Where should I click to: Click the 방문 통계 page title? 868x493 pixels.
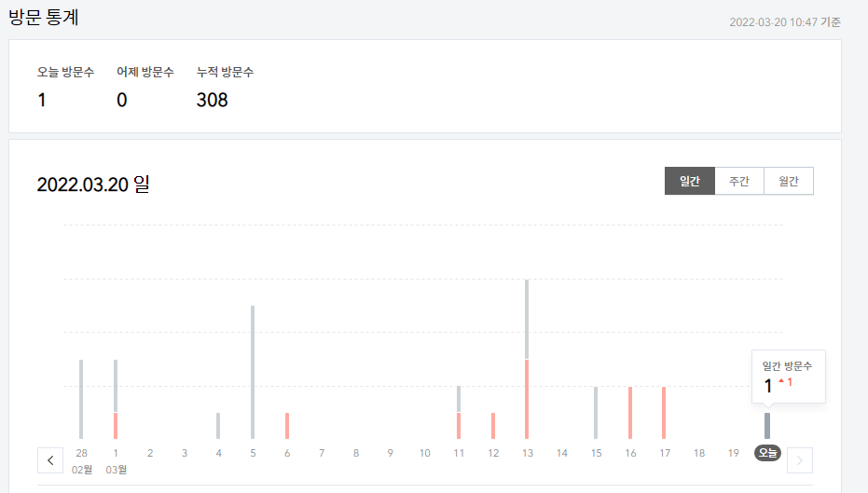click(x=44, y=17)
